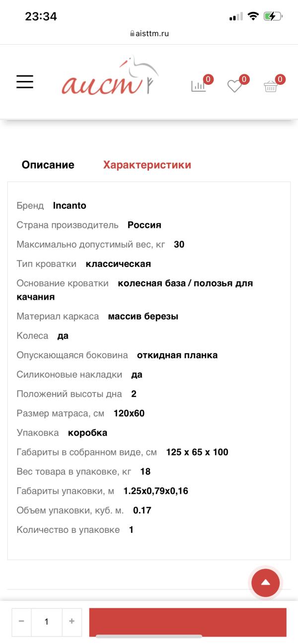Screen dimensions: 298x644
Task: Open the product comparison chart icon
Action: click(x=199, y=85)
